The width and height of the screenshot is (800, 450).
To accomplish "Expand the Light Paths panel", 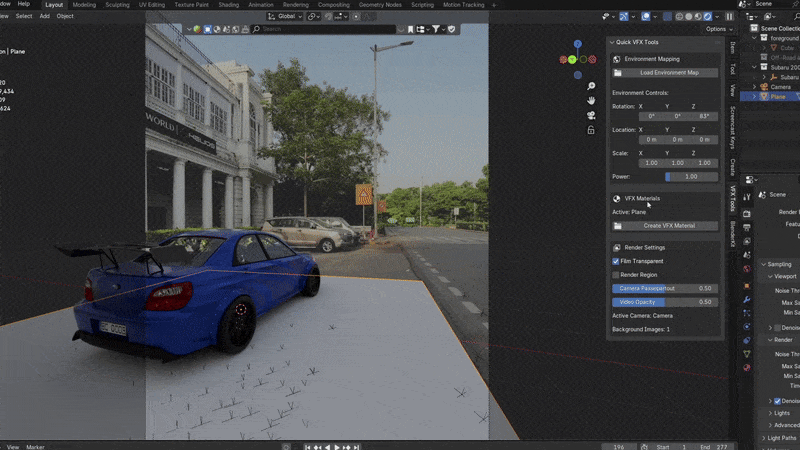I will click(764, 438).
